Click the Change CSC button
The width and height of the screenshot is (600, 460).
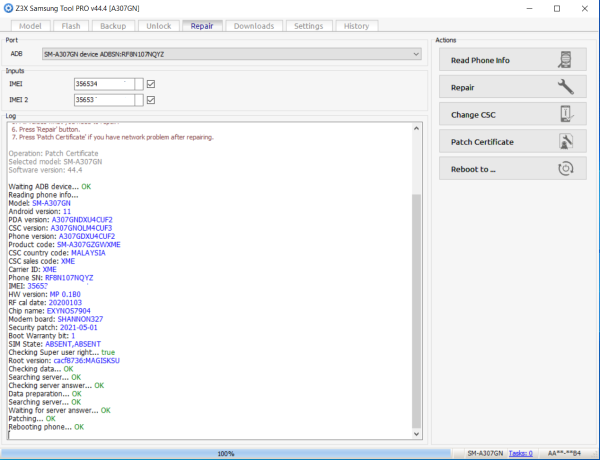(x=513, y=114)
